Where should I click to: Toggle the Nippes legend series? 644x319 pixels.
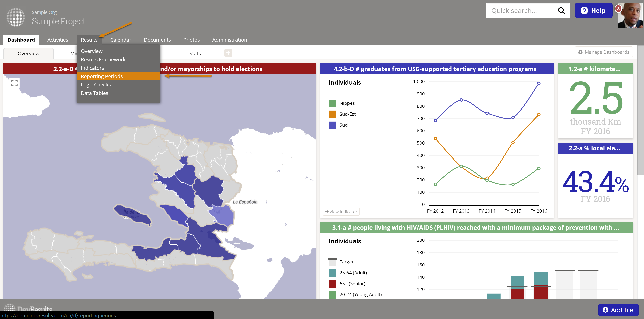pos(347,103)
